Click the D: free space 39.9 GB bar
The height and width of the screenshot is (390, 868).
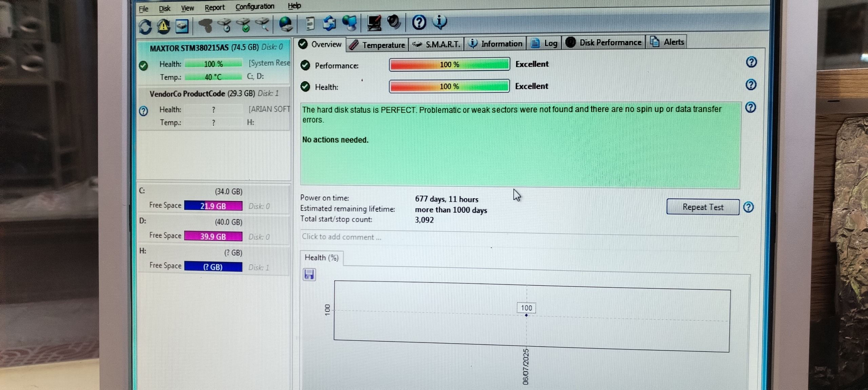tap(213, 237)
